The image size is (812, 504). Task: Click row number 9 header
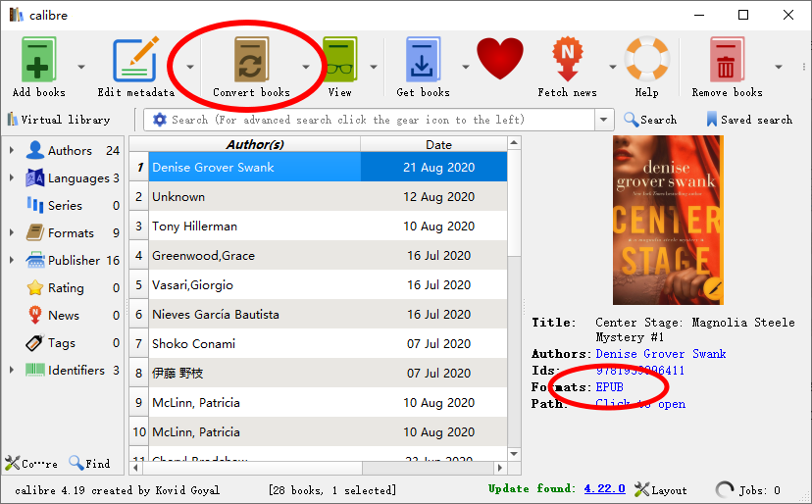pyautogui.click(x=139, y=402)
